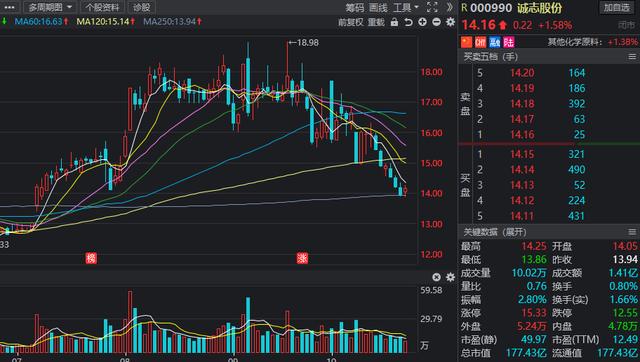This screenshot has width=640, height=362.
Task: Click the China flag market icon
Action: tap(467, 42)
